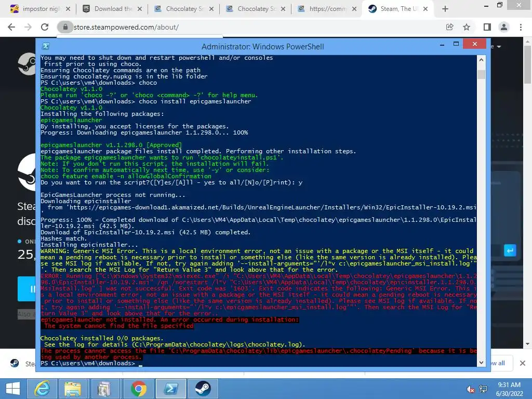This screenshot has width=532, height=399.
Task: Switch to Chrome via taskbar icon
Action: pyautogui.click(x=138, y=389)
